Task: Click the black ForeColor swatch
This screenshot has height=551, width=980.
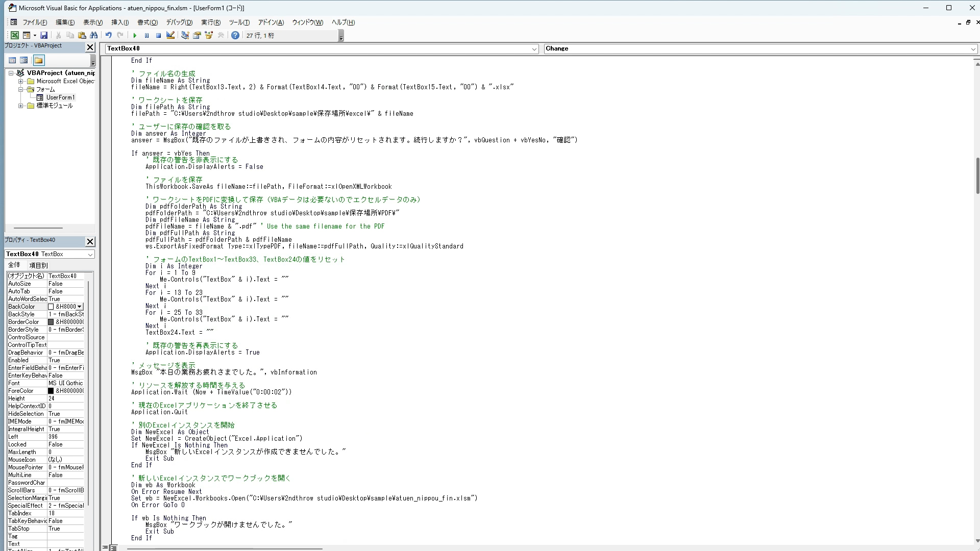Action: (x=51, y=391)
